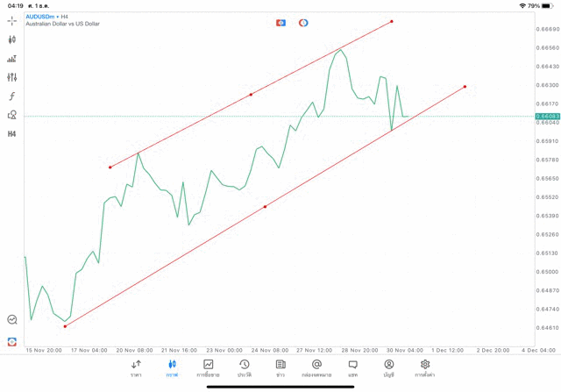Open the กล่องจดหมาย mailbox tab
Viewport: 561px width, 392px height.
(x=316, y=367)
